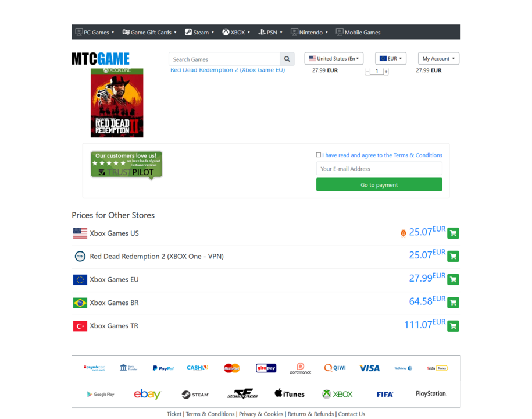Screen dimensions: 532x419
Task: Open the Steam menu
Action: (199, 32)
